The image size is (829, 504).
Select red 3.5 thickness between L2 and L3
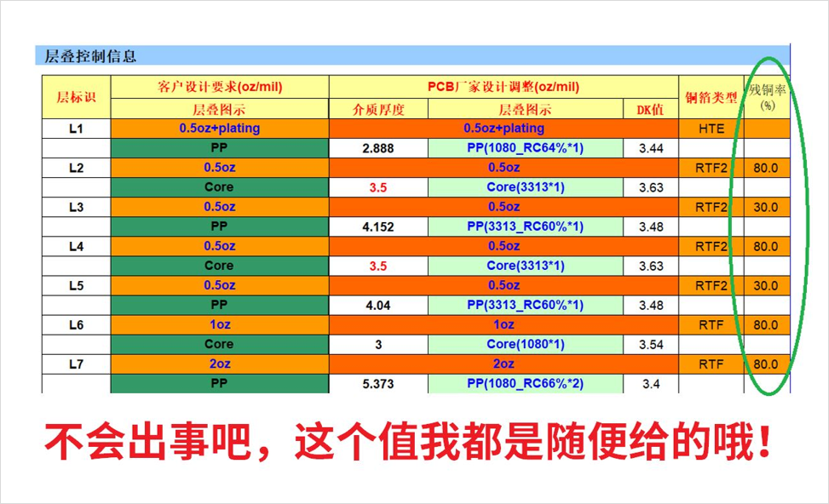(378, 187)
